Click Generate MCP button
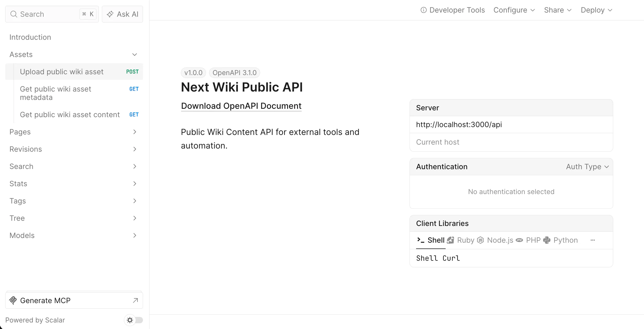 [74, 300]
